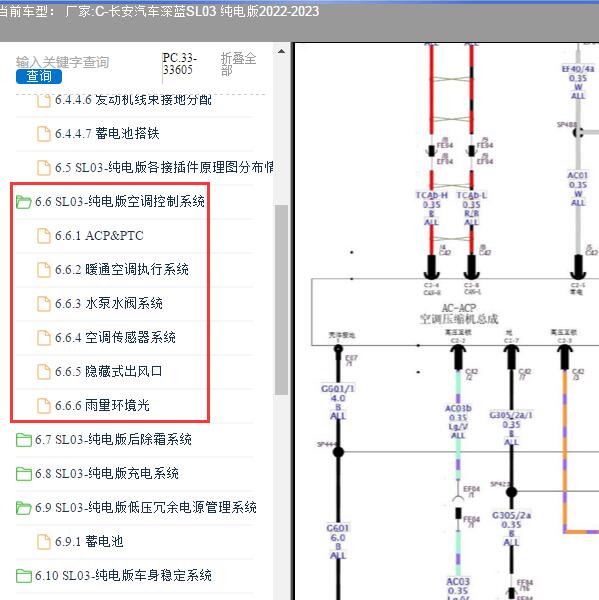Click the document icon beside 6.5 接插件原理图
The width and height of the screenshot is (599, 600).
(x=44, y=168)
